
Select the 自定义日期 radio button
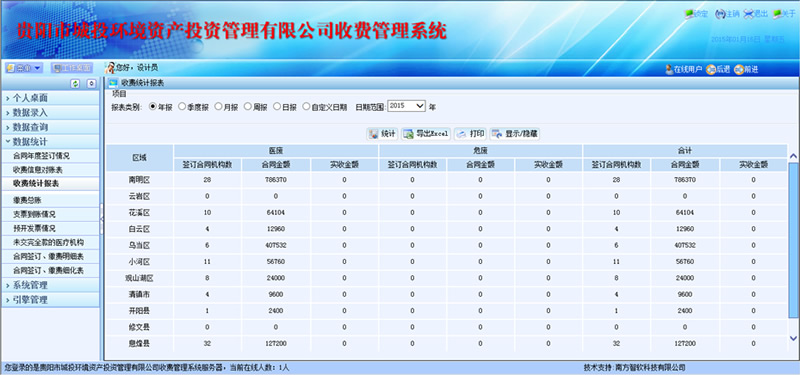(x=306, y=107)
